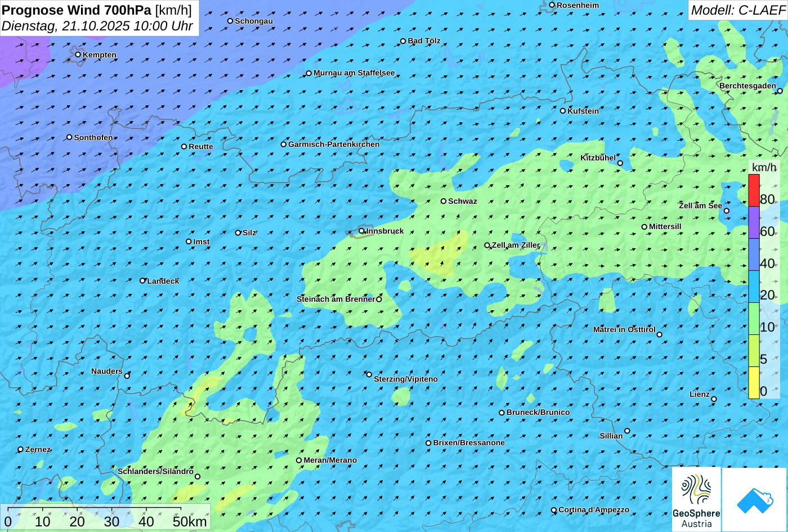Click the Kufstein city marker
The width and height of the screenshot is (788, 532).
(x=562, y=111)
